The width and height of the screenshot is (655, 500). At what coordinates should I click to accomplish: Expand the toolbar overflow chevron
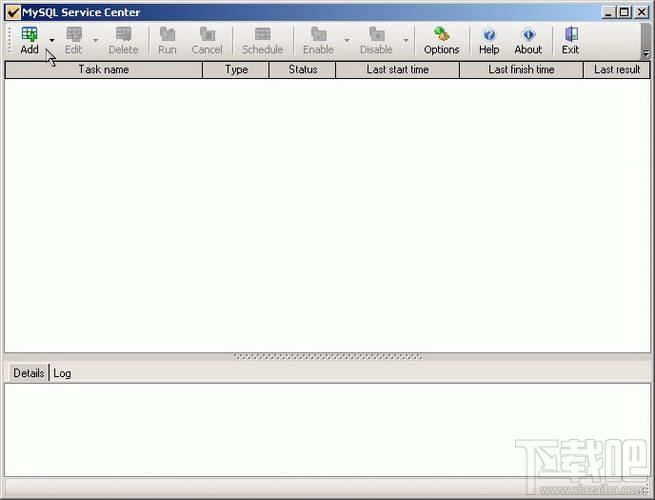[646, 53]
